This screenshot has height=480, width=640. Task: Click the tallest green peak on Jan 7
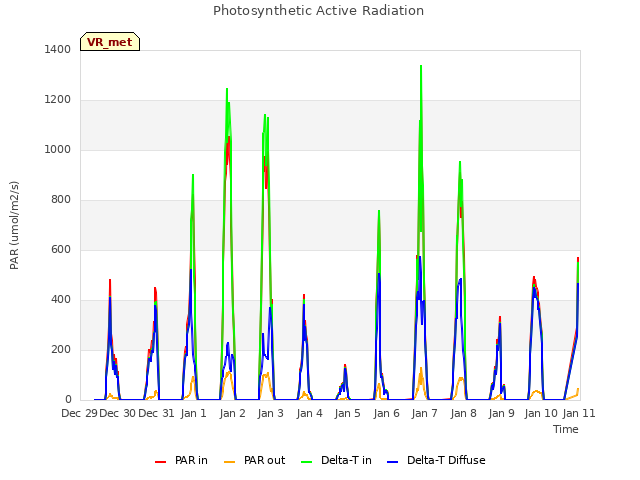click(421, 66)
